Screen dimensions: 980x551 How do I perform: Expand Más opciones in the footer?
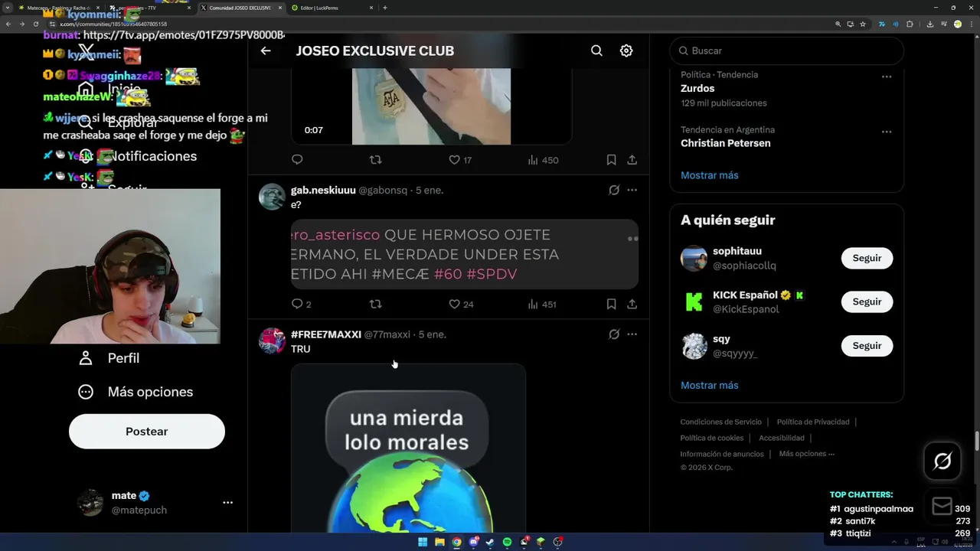tap(806, 454)
